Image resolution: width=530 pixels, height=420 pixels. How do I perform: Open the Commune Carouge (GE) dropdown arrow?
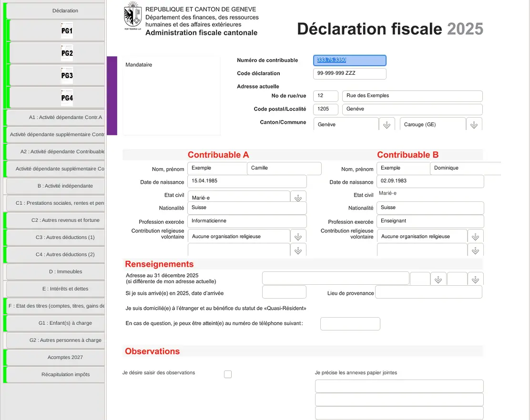click(x=474, y=124)
